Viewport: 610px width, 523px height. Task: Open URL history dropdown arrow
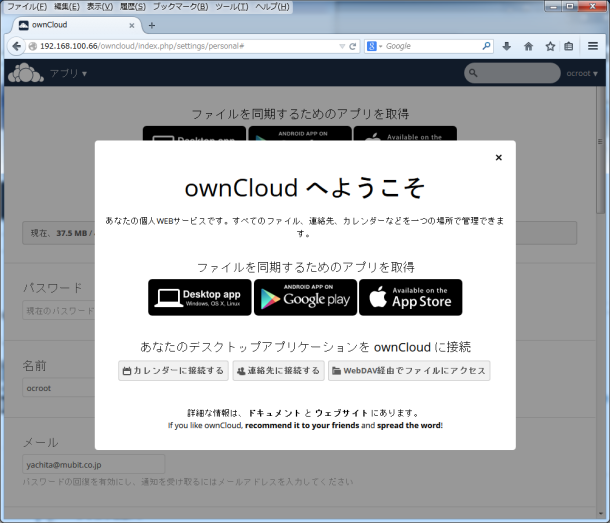click(342, 46)
